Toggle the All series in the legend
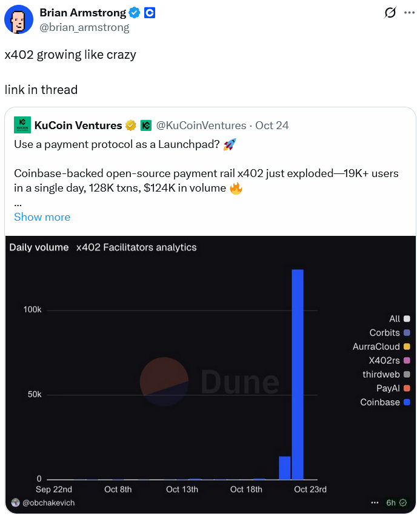420x519 pixels. tap(406, 318)
